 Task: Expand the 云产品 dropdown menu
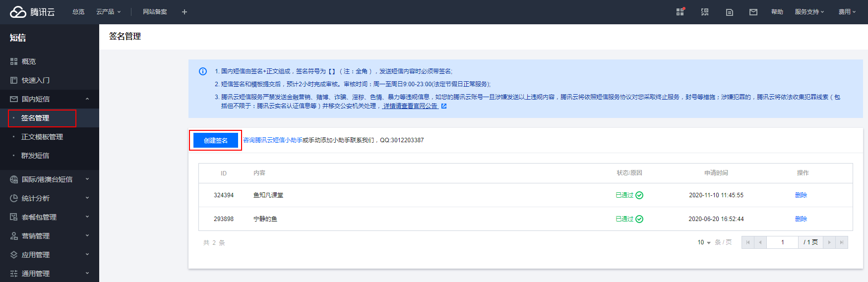[x=108, y=12]
